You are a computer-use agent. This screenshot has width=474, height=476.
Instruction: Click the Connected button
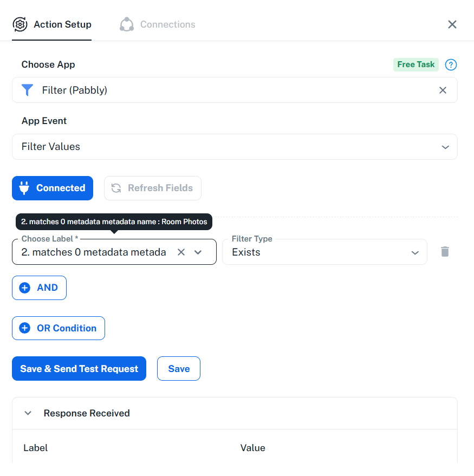pyautogui.click(x=53, y=188)
